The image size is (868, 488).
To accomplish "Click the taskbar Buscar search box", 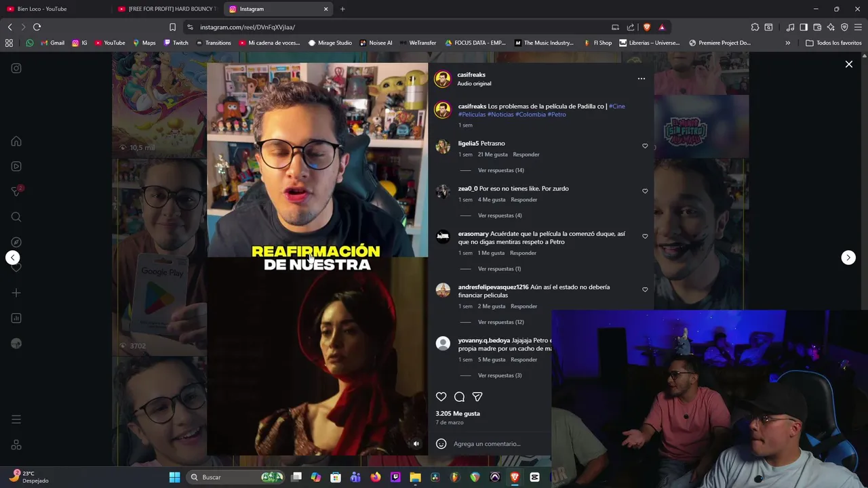I will tap(234, 477).
